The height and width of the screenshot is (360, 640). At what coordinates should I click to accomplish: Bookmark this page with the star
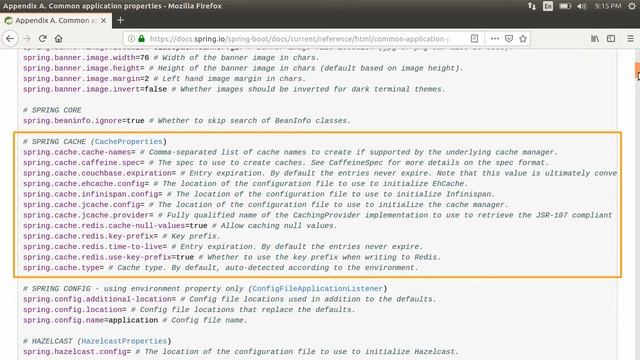[x=523, y=39]
